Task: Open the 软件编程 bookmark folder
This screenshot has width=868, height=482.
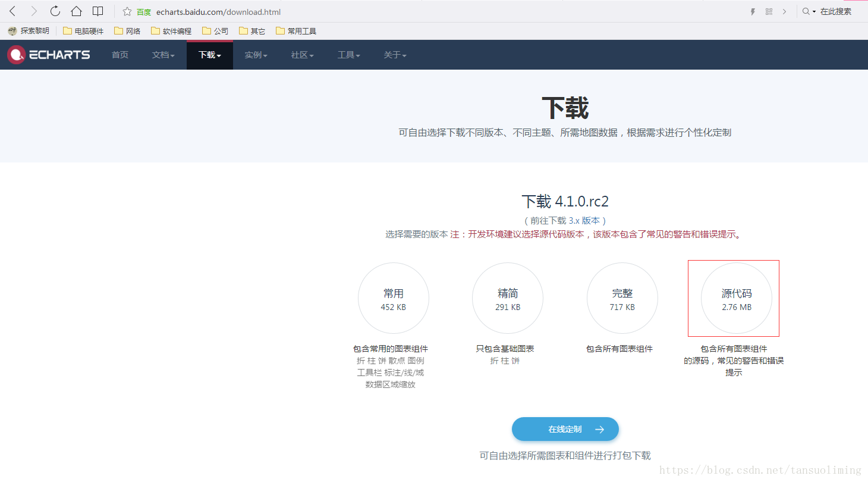Action: click(171, 31)
